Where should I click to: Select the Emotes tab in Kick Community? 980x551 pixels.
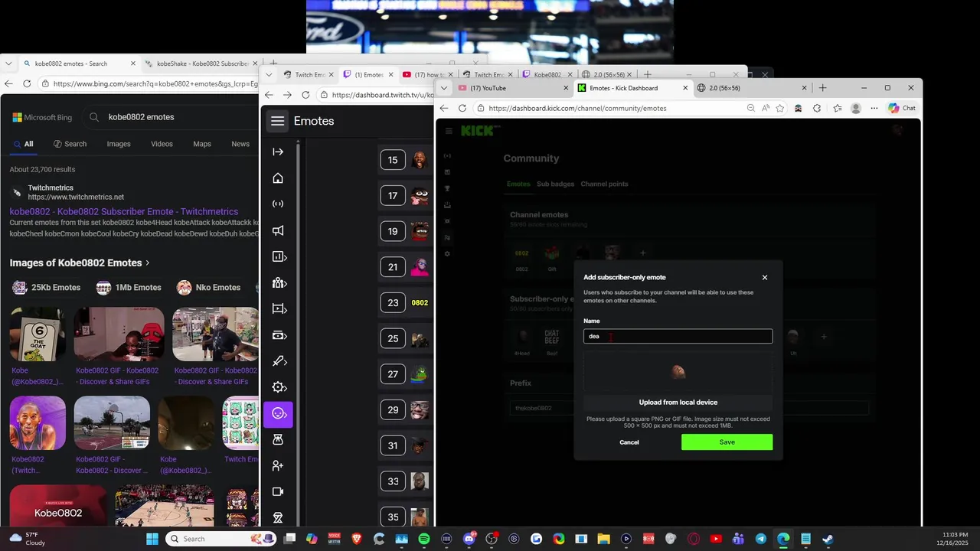(518, 184)
